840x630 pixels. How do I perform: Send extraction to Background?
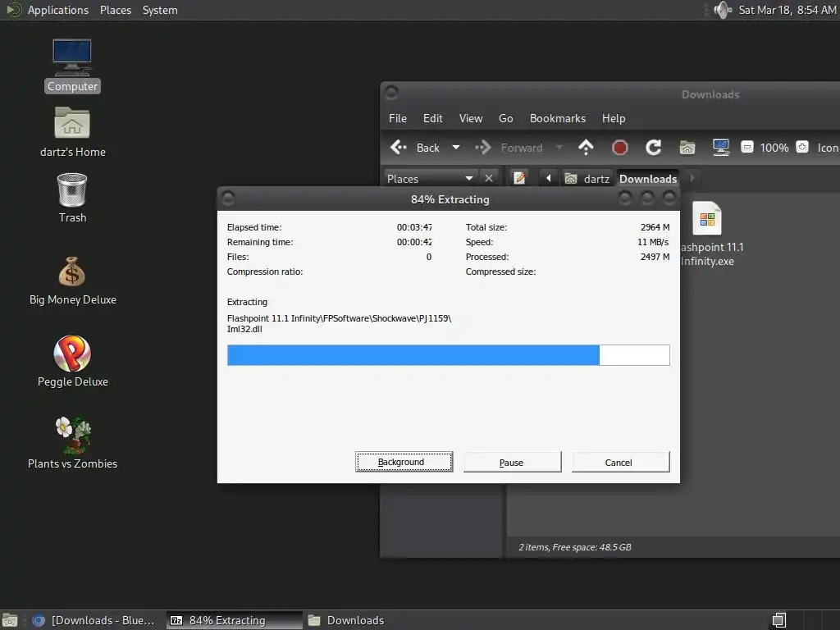404,462
